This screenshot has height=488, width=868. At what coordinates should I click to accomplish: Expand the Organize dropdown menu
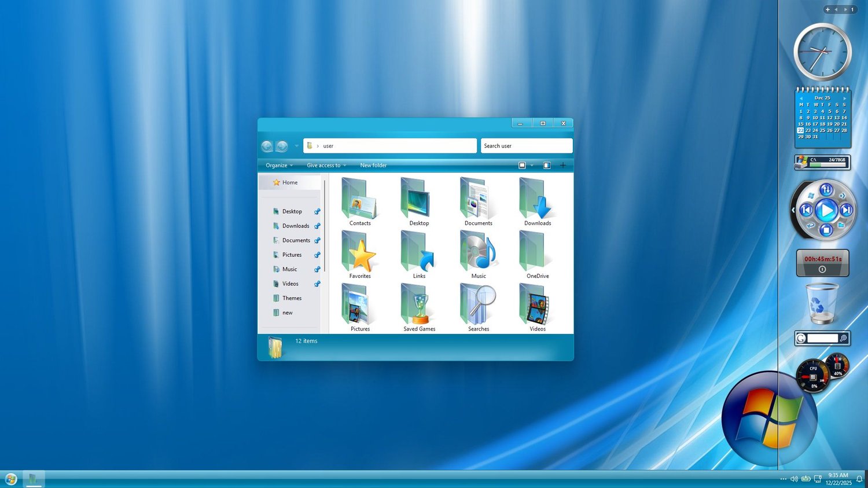(x=279, y=166)
